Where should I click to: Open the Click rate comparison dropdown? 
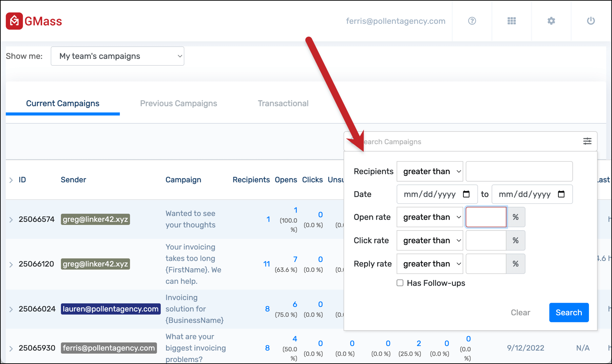430,241
